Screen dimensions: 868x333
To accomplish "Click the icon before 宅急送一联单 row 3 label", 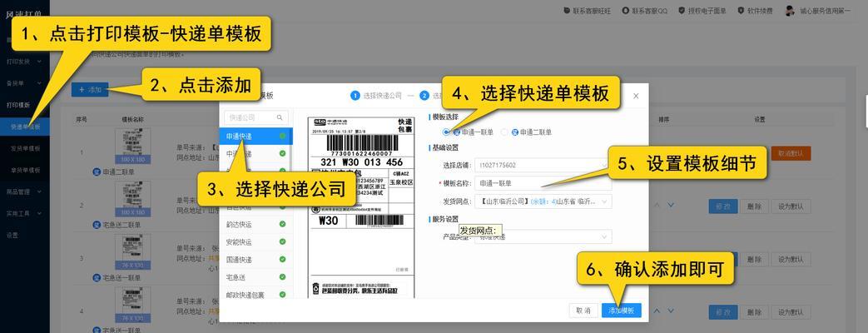I will coord(97,278).
